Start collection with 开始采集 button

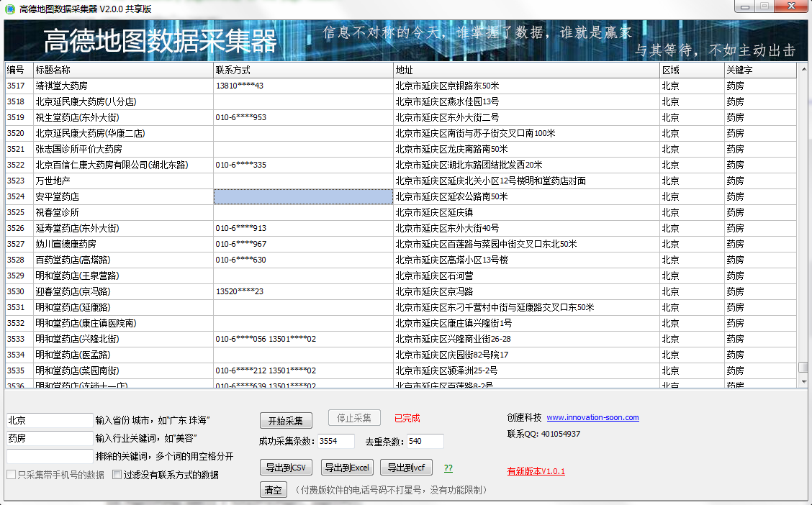pyautogui.click(x=286, y=421)
